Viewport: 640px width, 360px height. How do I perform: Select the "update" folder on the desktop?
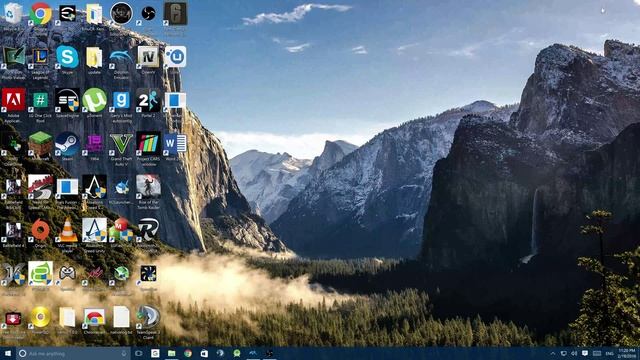click(94, 57)
